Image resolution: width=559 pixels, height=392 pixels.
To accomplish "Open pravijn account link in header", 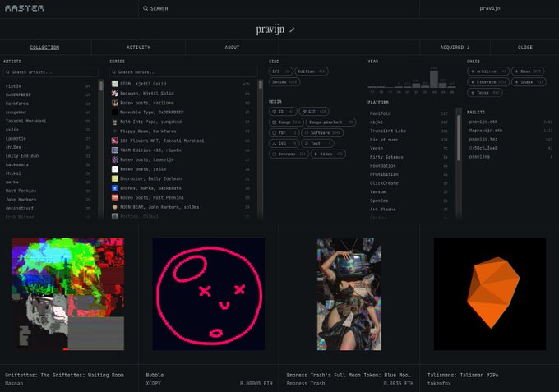I will tap(489, 8).
